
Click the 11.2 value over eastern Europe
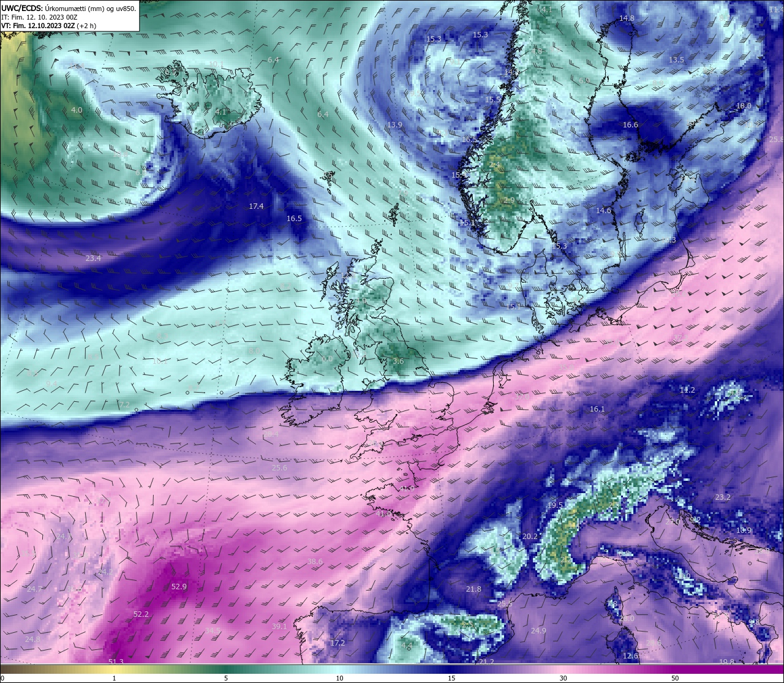click(x=687, y=390)
